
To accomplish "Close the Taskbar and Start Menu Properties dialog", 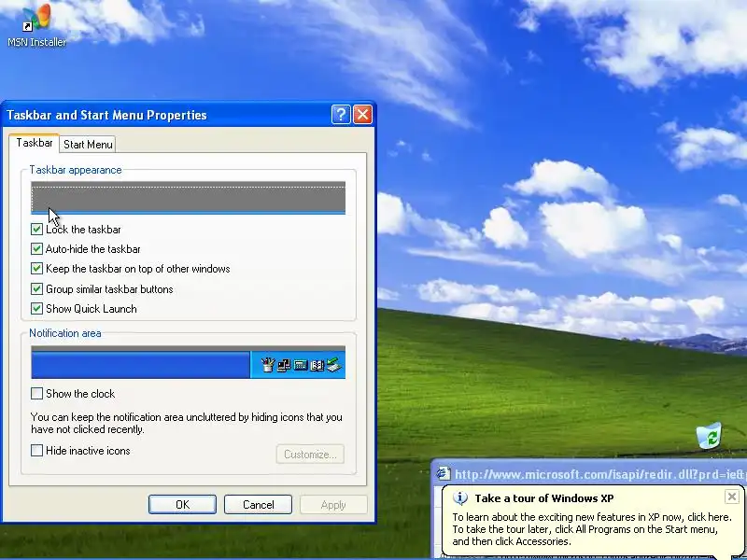I will click(x=362, y=115).
